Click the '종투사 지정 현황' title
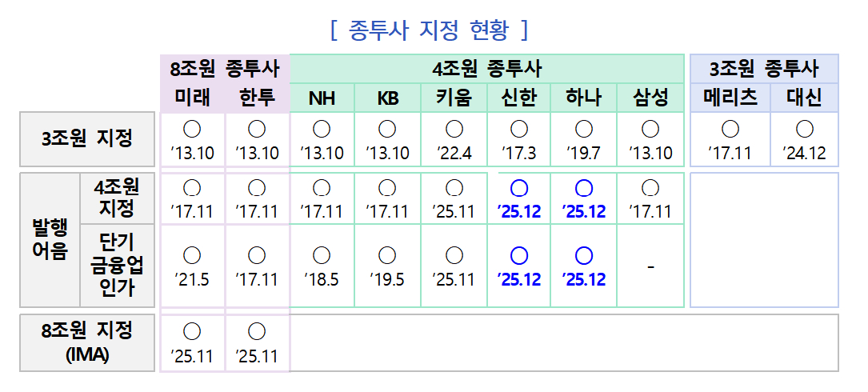The height and width of the screenshot is (392, 868). tap(430, 30)
